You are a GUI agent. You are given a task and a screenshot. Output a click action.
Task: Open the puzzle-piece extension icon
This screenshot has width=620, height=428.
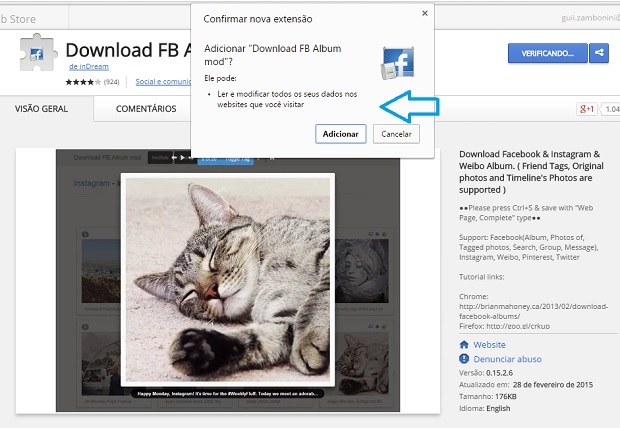(37, 53)
